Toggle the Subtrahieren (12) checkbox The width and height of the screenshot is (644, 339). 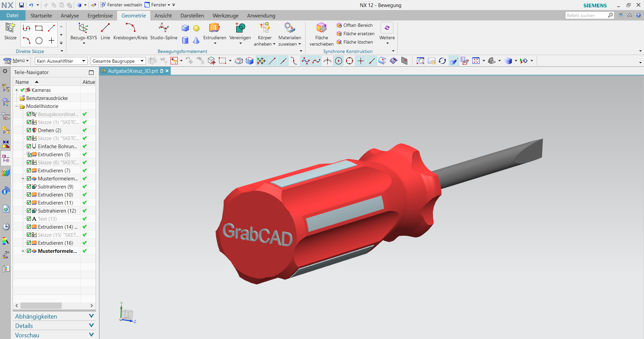click(x=29, y=211)
